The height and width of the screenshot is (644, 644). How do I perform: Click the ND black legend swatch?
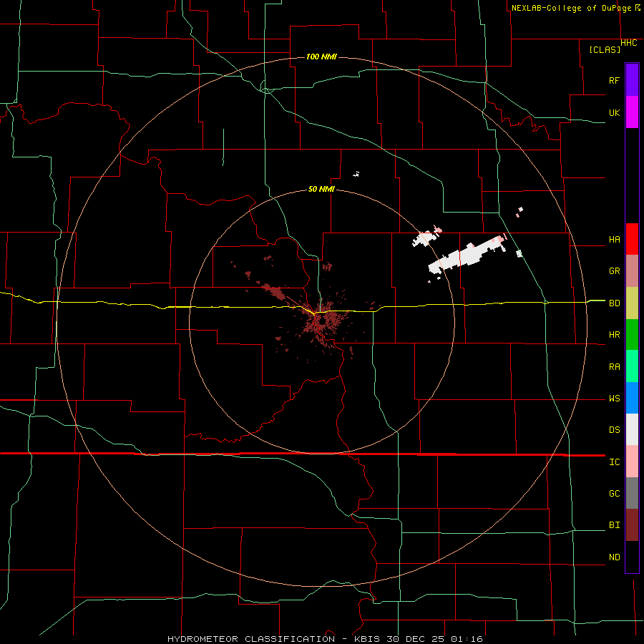coord(632,557)
